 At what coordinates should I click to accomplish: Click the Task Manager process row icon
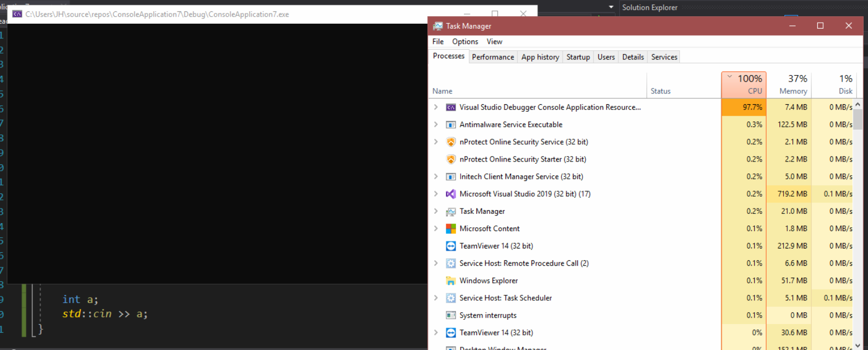tap(450, 211)
